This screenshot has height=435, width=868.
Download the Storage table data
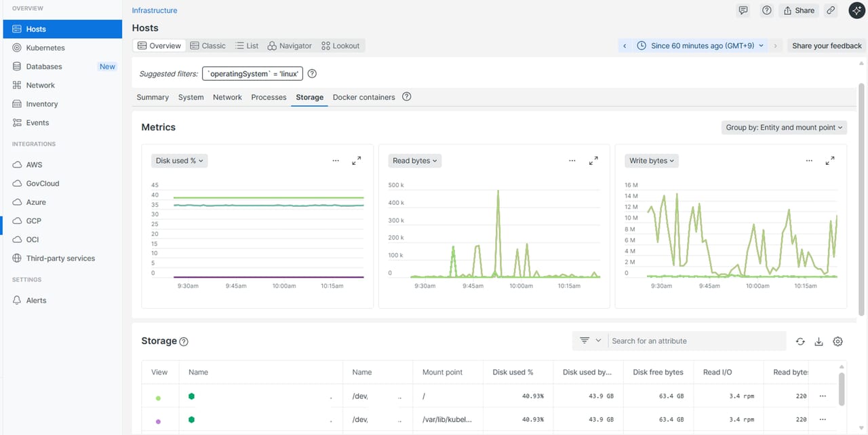[x=818, y=341]
